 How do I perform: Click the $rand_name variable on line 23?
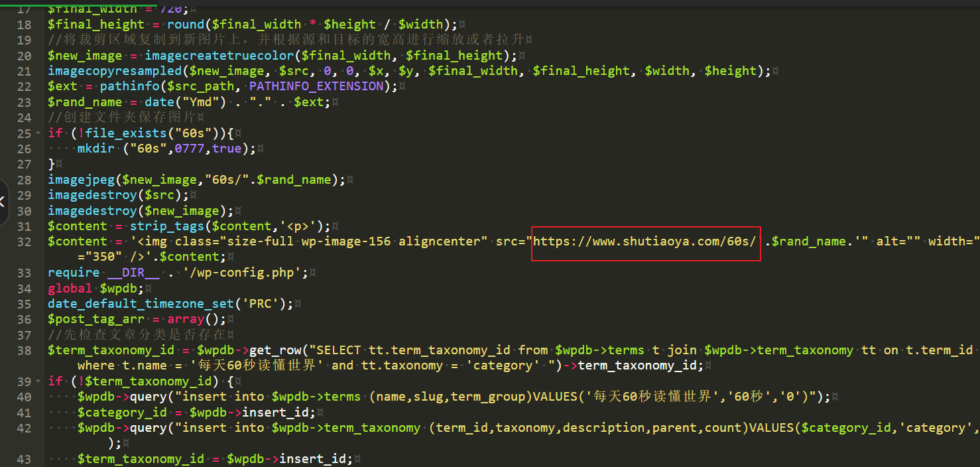85,102
